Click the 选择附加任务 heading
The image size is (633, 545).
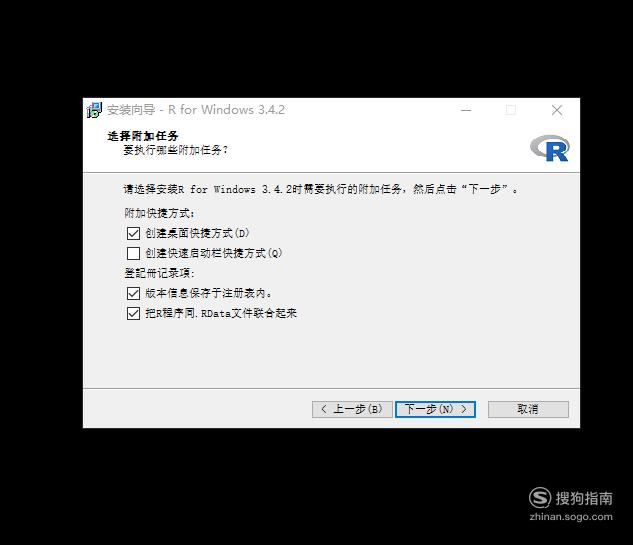click(x=143, y=136)
